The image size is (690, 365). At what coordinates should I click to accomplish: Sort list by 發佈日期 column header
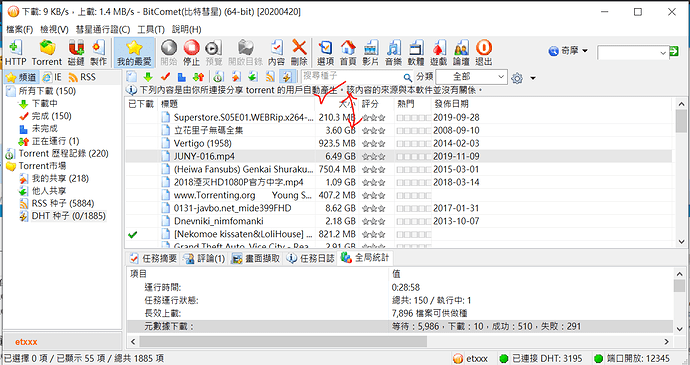(x=451, y=104)
